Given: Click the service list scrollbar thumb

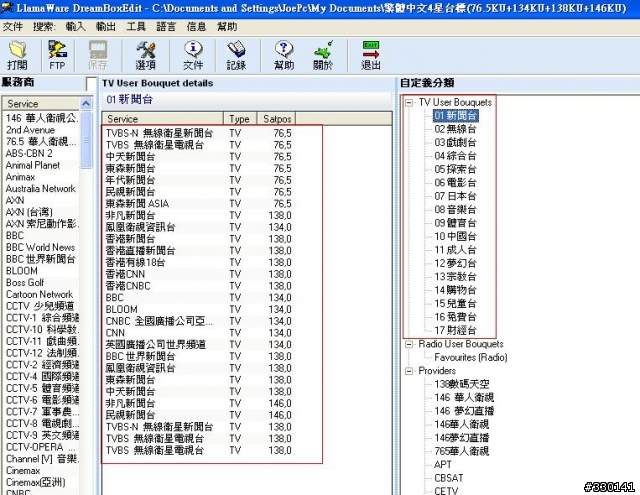Looking at the screenshot, I should (x=86, y=139).
